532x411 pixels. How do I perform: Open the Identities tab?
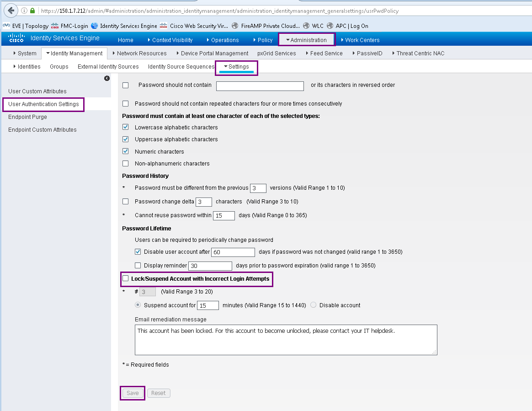[x=28, y=66]
